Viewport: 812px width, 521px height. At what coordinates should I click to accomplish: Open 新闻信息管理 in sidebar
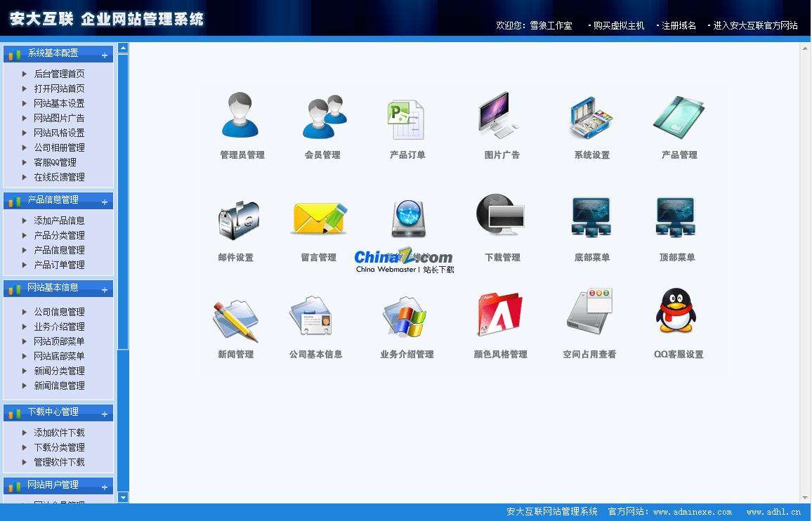point(59,385)
